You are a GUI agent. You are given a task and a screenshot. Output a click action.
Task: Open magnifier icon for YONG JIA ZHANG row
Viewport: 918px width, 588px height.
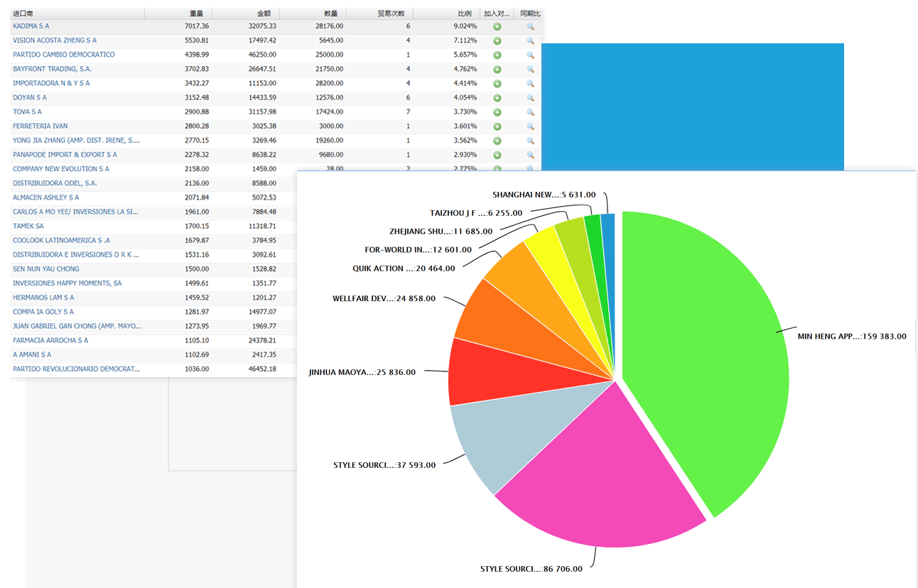(x=530, y=141)
